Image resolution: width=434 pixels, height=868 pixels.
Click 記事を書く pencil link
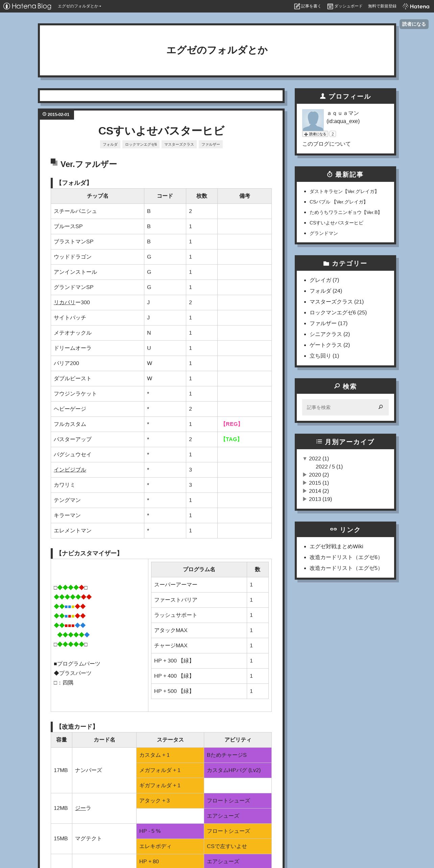308,6
